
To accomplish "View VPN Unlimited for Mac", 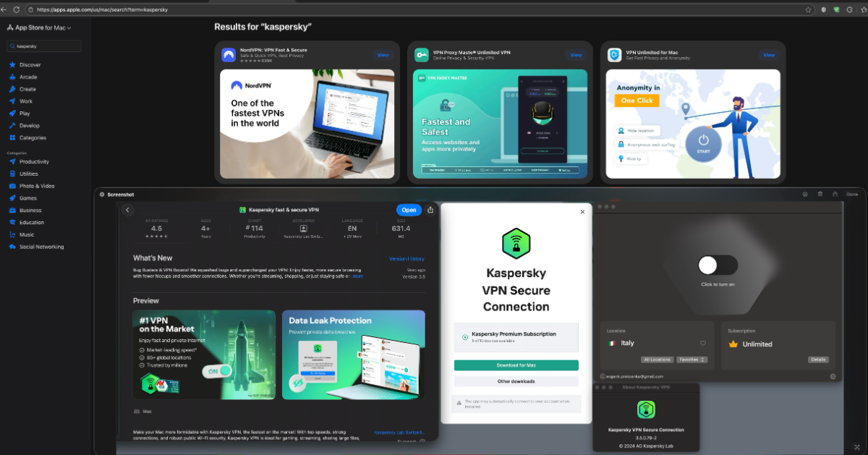I will pos(768,55).
